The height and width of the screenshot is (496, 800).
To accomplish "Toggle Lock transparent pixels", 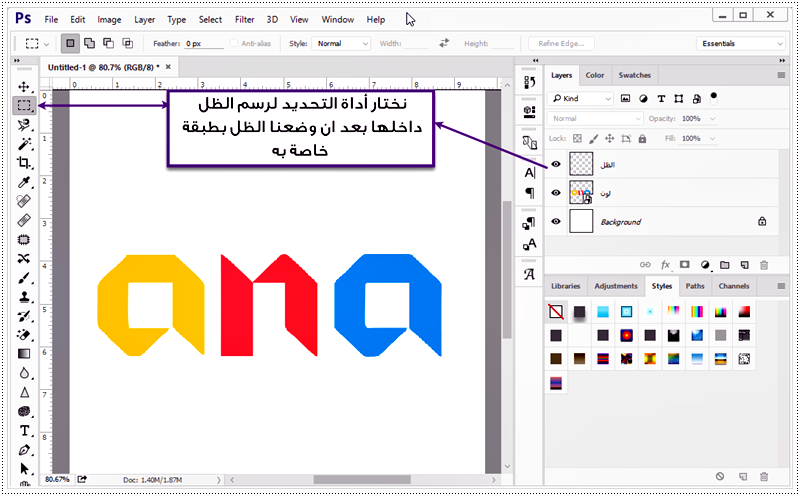I will pyautogui.click(x=577, y=138).
